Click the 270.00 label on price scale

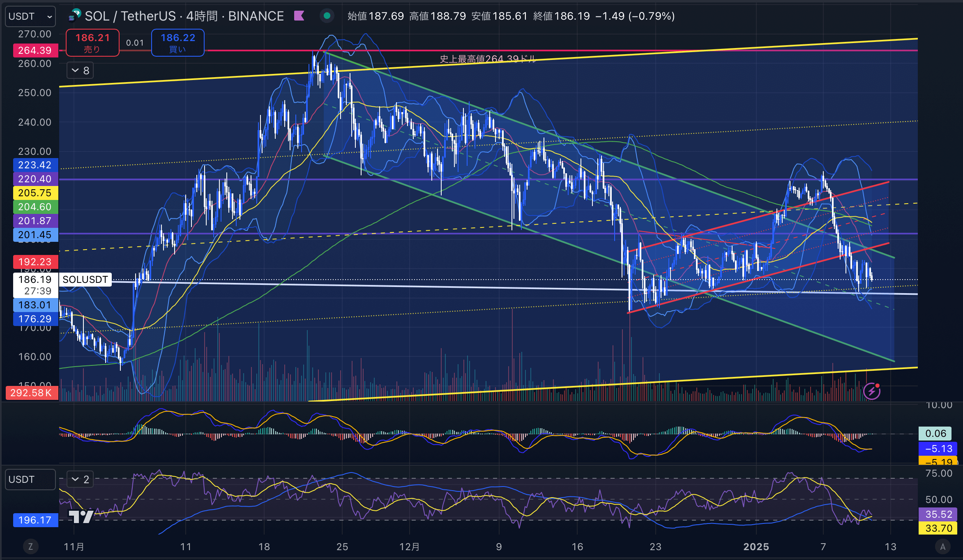point(35,34)
